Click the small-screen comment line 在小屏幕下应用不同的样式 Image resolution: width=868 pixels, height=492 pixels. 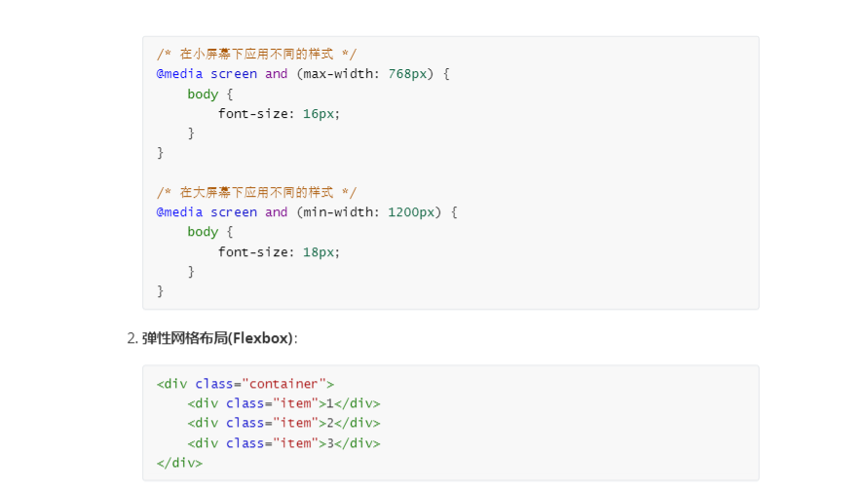pyautogui.click(x=256, y=54)
